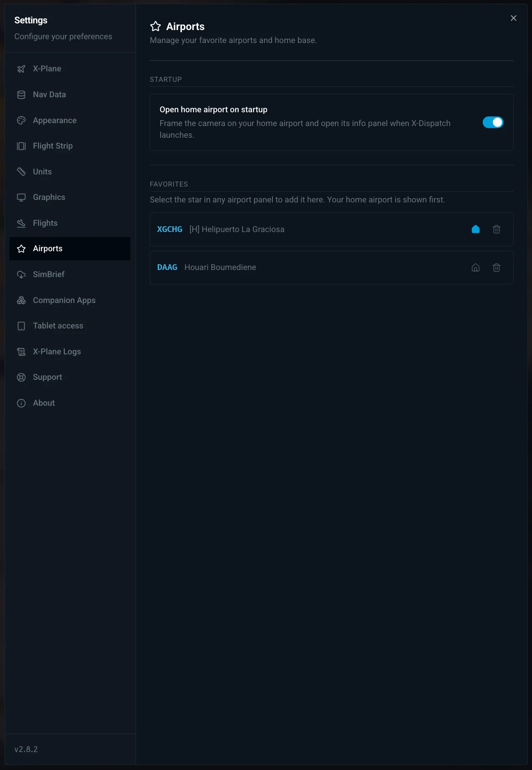
Task: Click the Support lifebuoy icon
Action: pyautogui.click(x=21, y=377)
